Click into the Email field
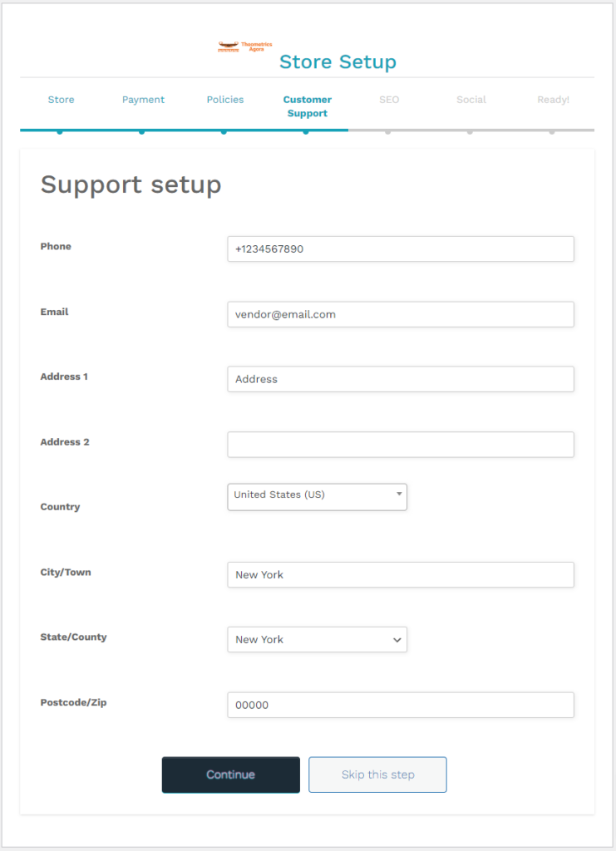Viewport: 616px width, 851px height. (x=401, y=314)
